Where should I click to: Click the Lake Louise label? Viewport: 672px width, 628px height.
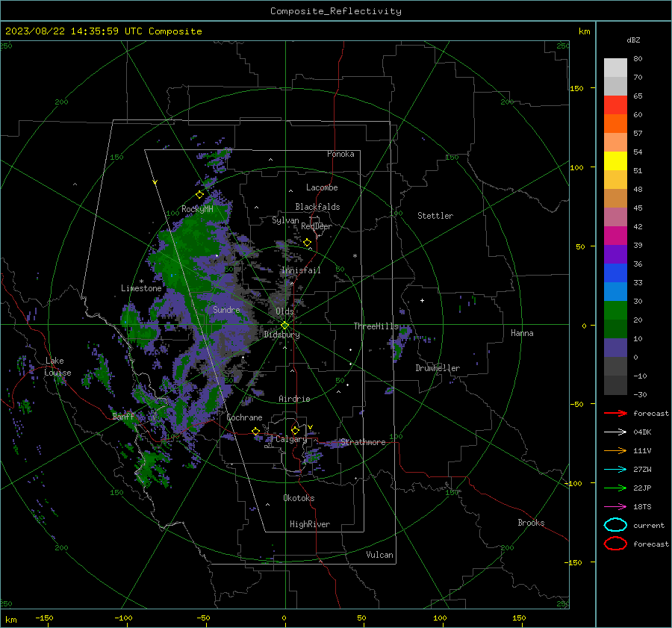coord(57,367)
